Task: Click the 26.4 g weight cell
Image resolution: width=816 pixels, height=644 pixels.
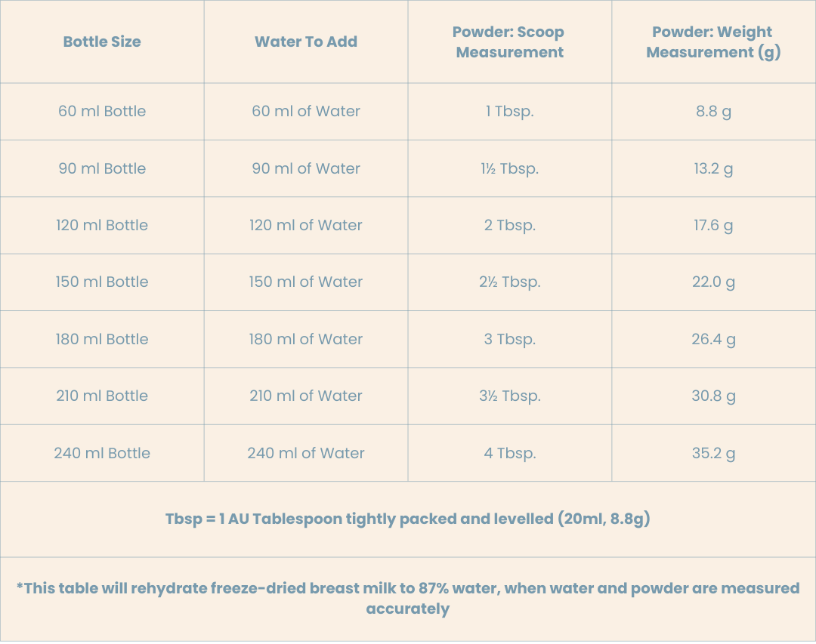Action: click(713, 339)
